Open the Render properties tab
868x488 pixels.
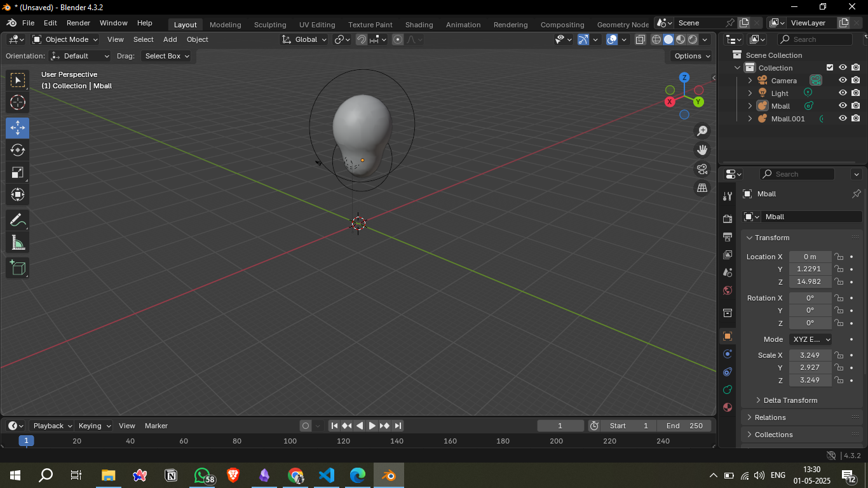[728, 219]
